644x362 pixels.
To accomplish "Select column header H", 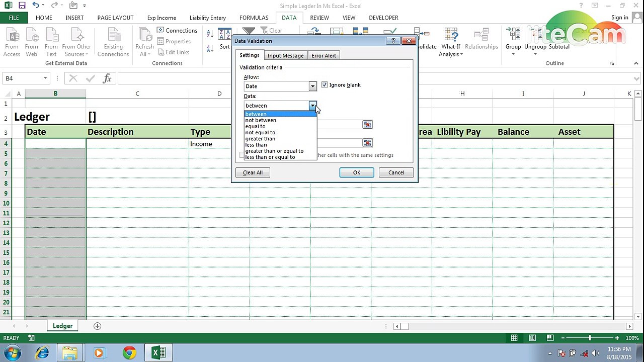I will pyautogui.click(x=462, y=94).
